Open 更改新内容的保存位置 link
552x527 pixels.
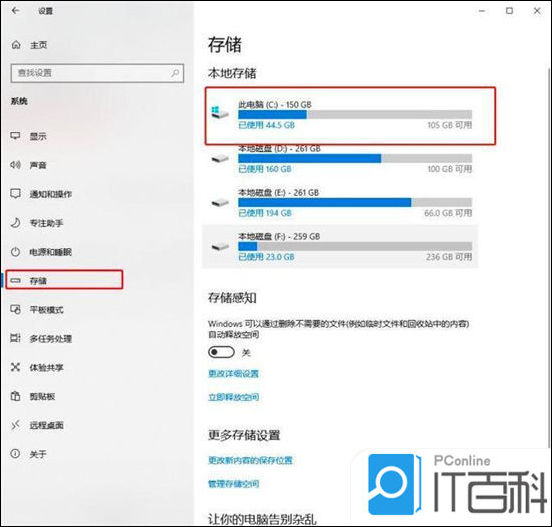point(250,460)
